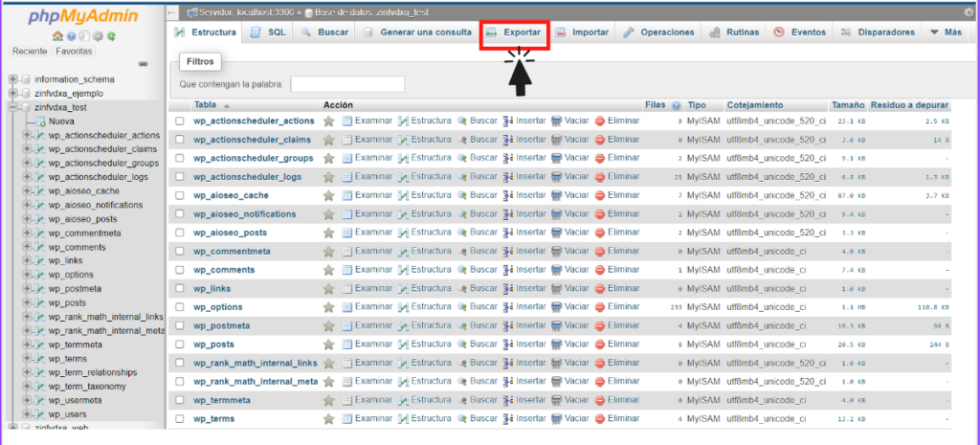
Task: Open the Operaciones tab
Action: click(x=658, y=33)
